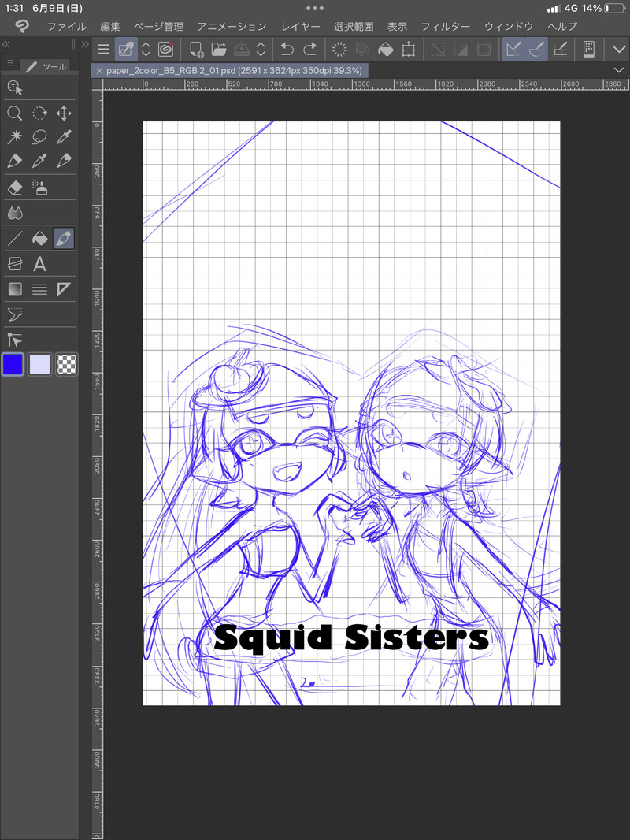Select the marker-shaped drawing tool

tap(14, 160)
